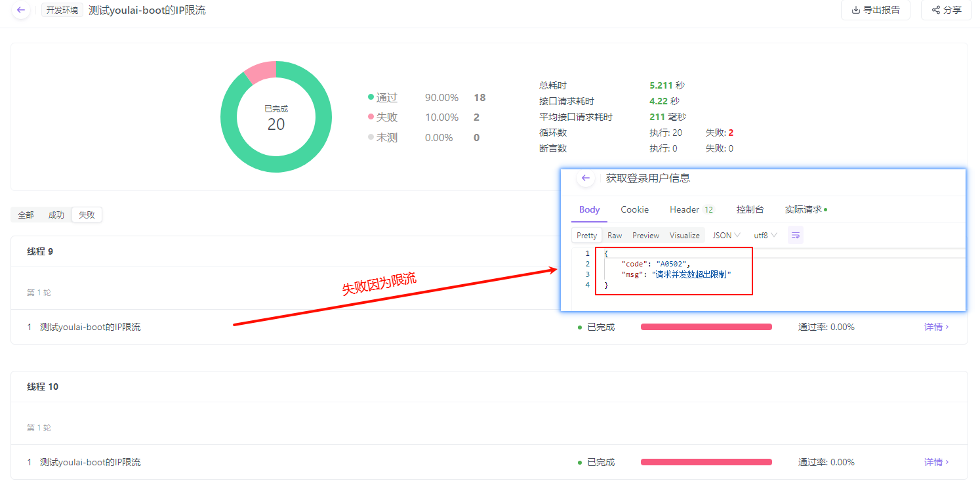Expand the utf8 encoding dropdown
The image size is (980, 485).
(x=766, y=235)
